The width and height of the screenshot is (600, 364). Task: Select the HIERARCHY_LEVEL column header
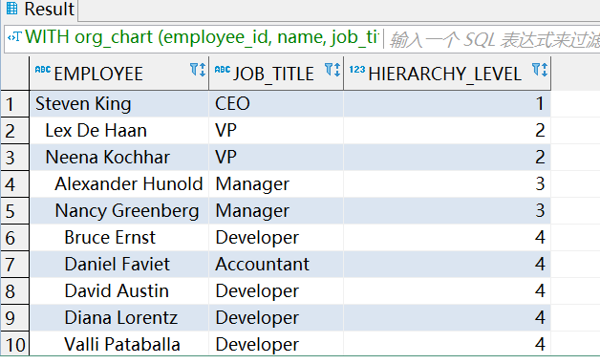tap(447, 74)
